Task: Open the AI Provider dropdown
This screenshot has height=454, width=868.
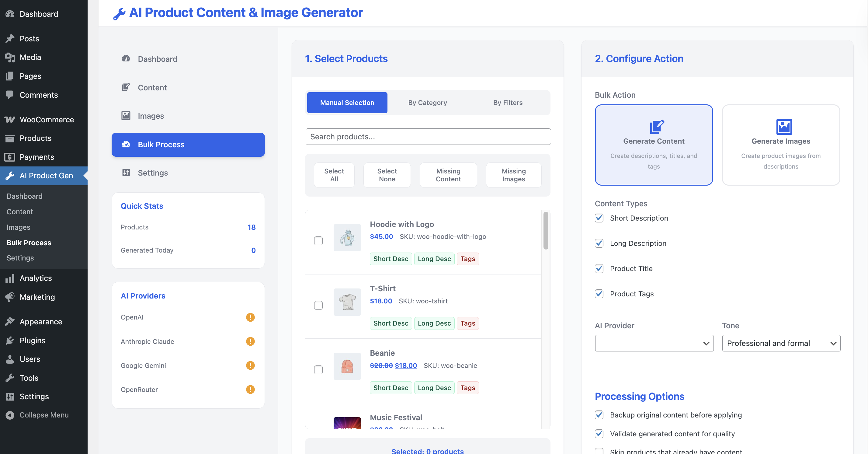Action: tap(654, 343)
